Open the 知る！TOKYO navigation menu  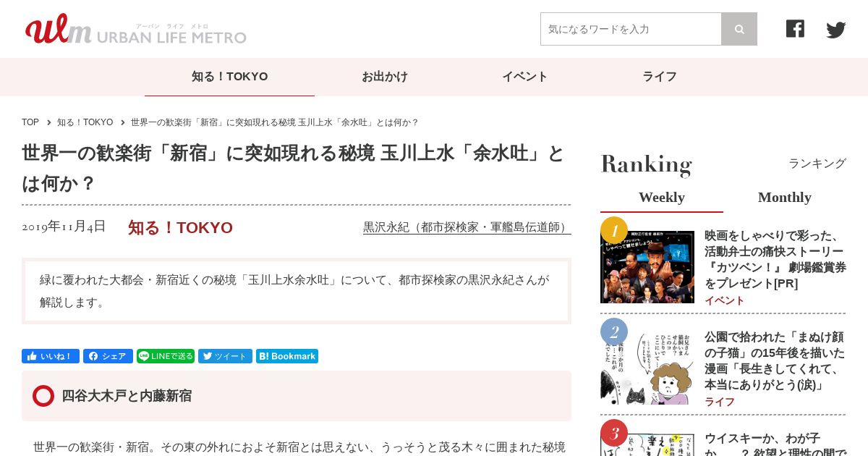(x=229, y=77)
